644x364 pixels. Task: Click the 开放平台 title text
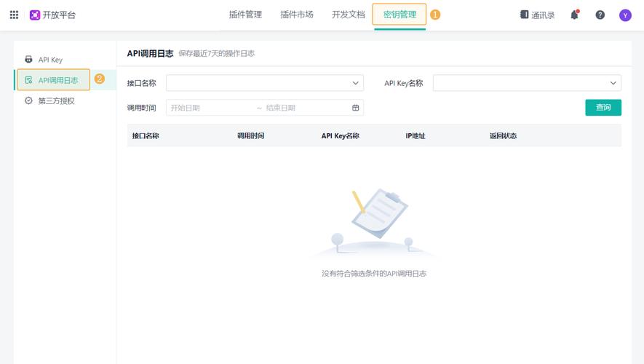click(59, 15)
